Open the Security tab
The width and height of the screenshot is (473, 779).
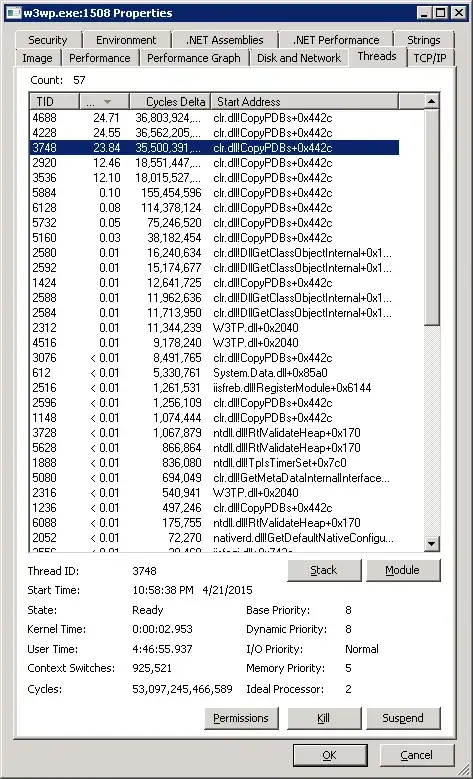(x=48, y=40)
